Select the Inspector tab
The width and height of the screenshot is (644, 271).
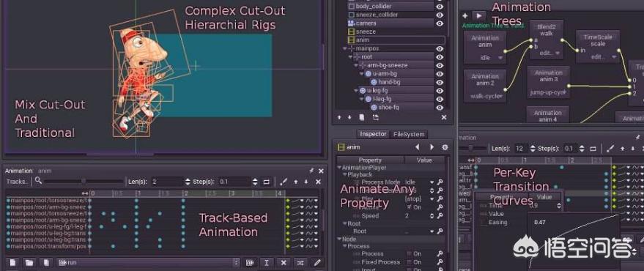(x=373, y=134)
